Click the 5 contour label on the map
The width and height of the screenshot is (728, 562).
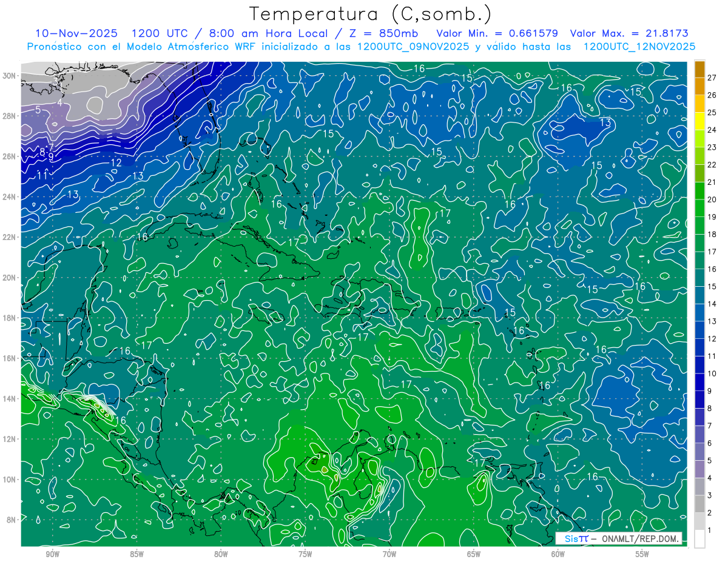pos(38,110)
